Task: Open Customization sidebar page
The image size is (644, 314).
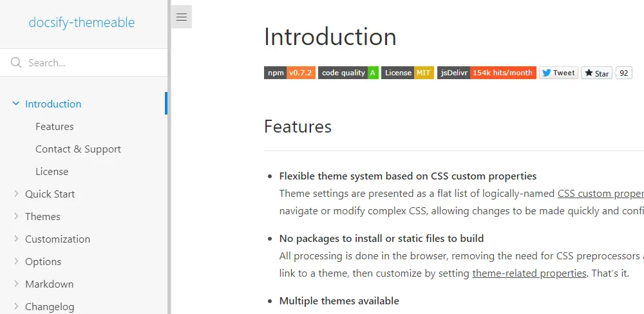Action: tap(57, 239)
